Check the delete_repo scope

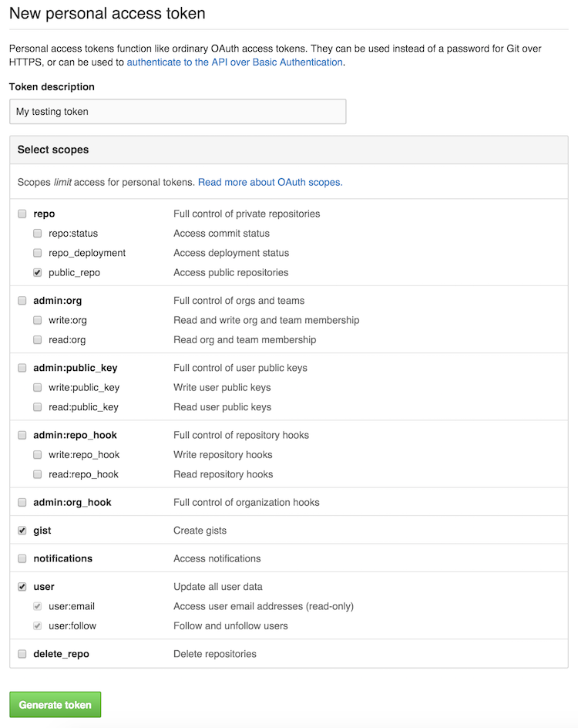(x=22, y=654)
